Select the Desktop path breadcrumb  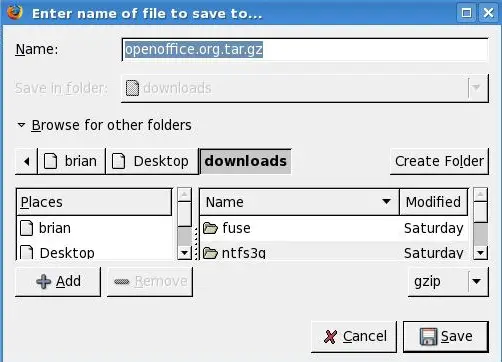[x=152, y=162]
